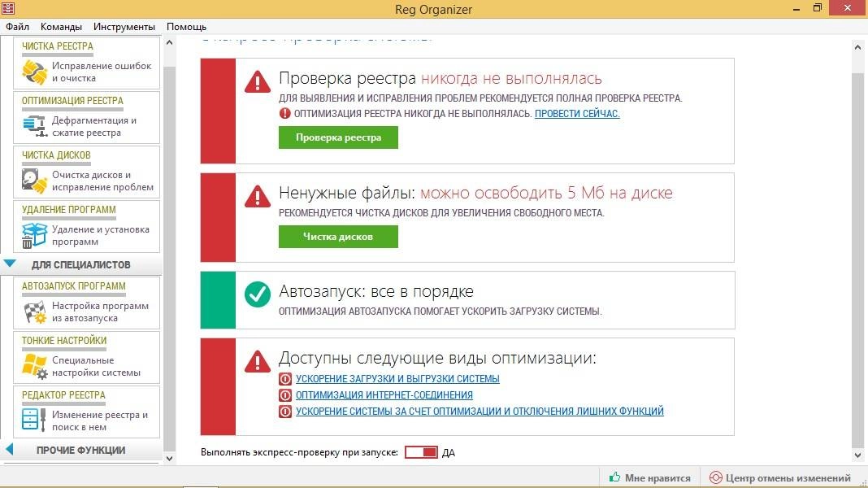This screenshot has height=488, width=868.
Task: Click the Проверка реестра green button
Action: (x=338, y=137)
